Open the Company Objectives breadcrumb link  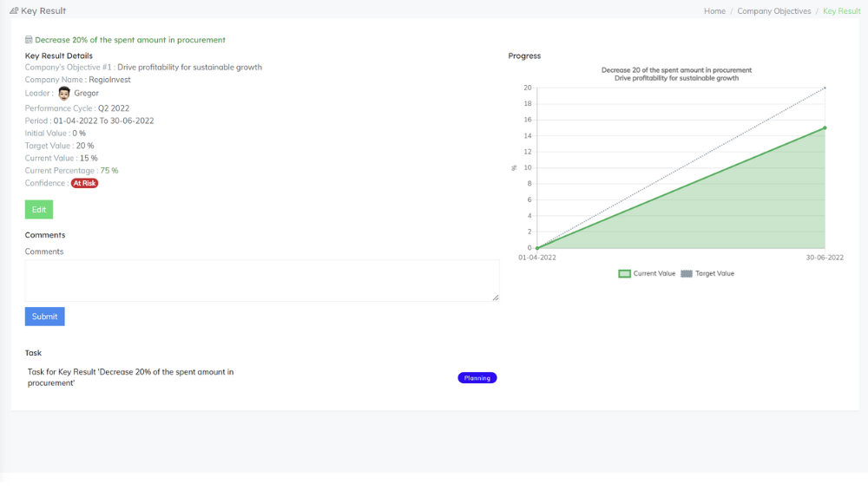(x=773, y=11)
